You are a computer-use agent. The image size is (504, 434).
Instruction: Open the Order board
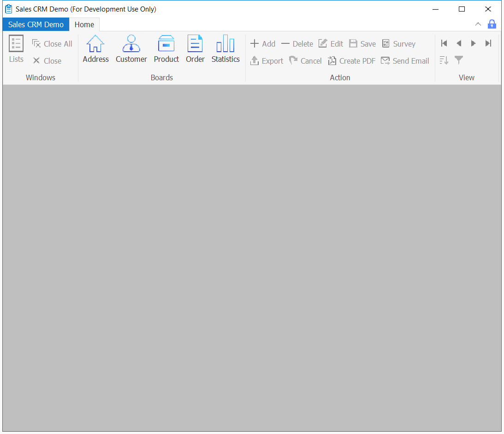point(195,49)
